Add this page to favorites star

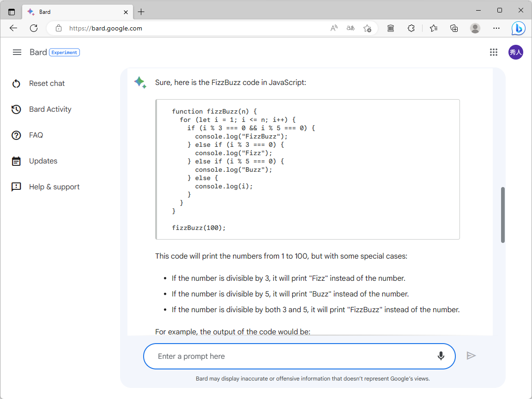(x=367, y=29)
